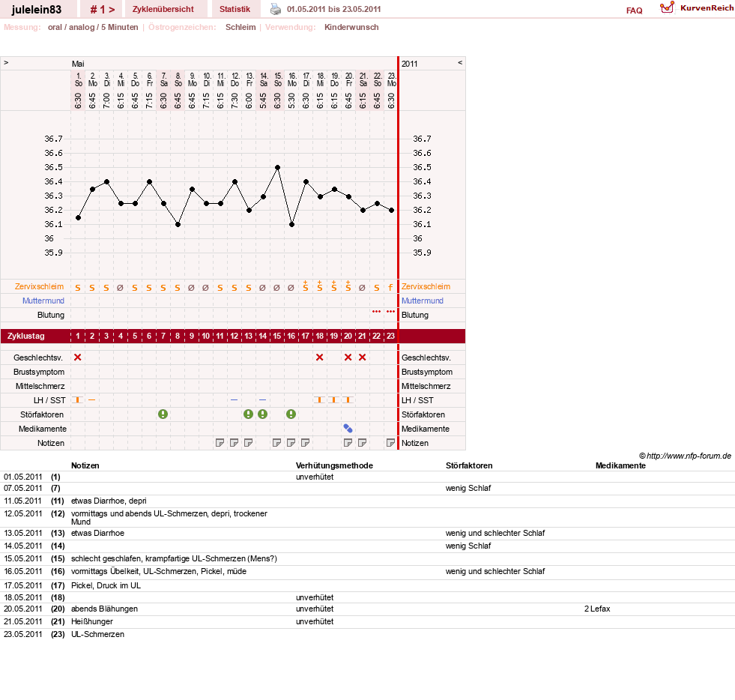The height and width of the screenshot is (700, 735).
Task: Open KurvenReich logo link
Action: click(x=696, y=8)
